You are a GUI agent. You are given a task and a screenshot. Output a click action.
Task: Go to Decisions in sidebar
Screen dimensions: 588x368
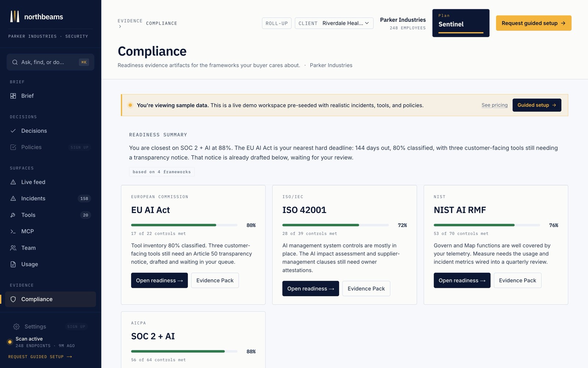[50, 131]
